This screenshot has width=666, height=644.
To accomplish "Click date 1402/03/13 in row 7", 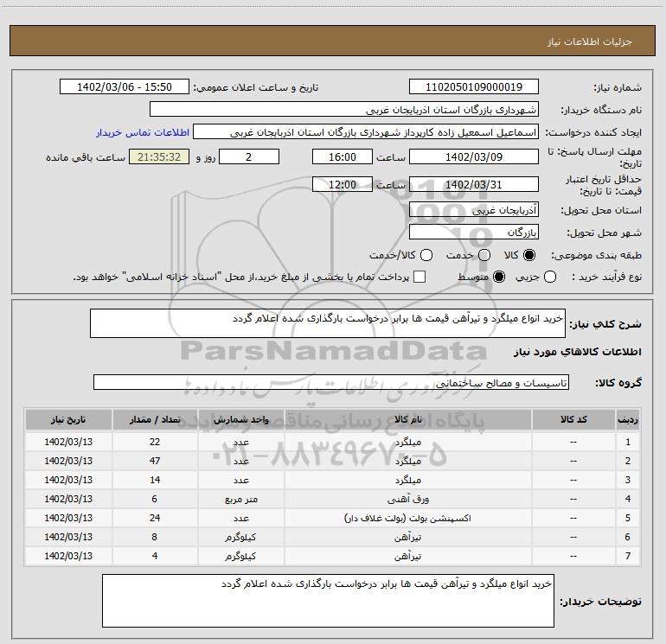I will click(x=68, y=556).
